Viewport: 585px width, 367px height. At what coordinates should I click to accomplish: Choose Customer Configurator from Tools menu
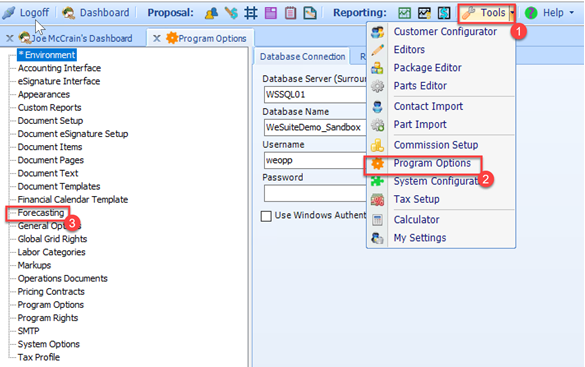tap(445, 32)
